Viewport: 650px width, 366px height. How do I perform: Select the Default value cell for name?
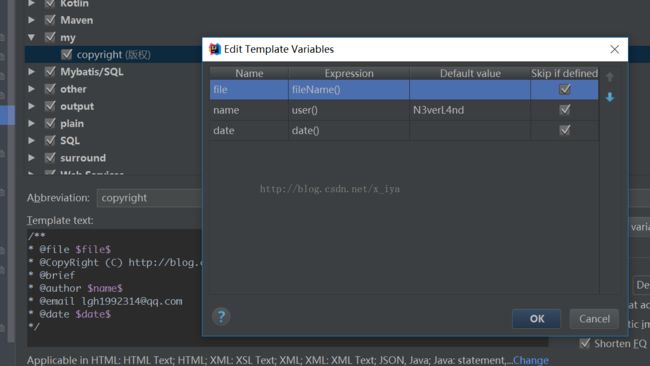pyautogui.click(x=470, y=110)
